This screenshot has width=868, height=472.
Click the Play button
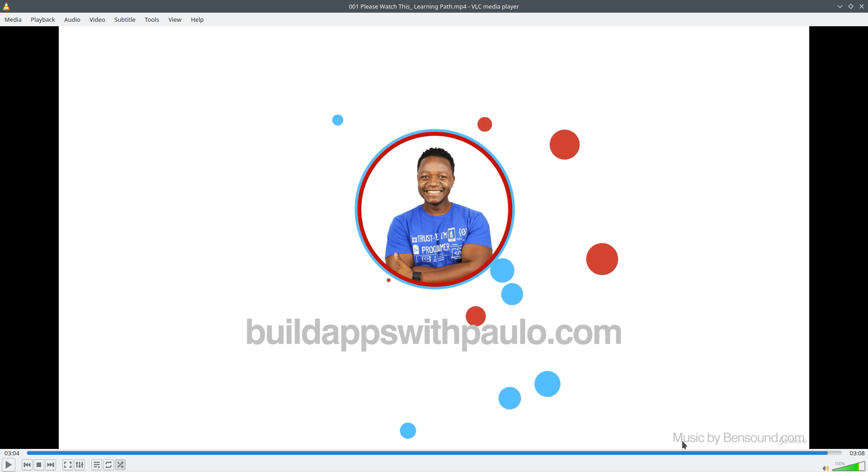pyautogui.click(x=9, y=465)
